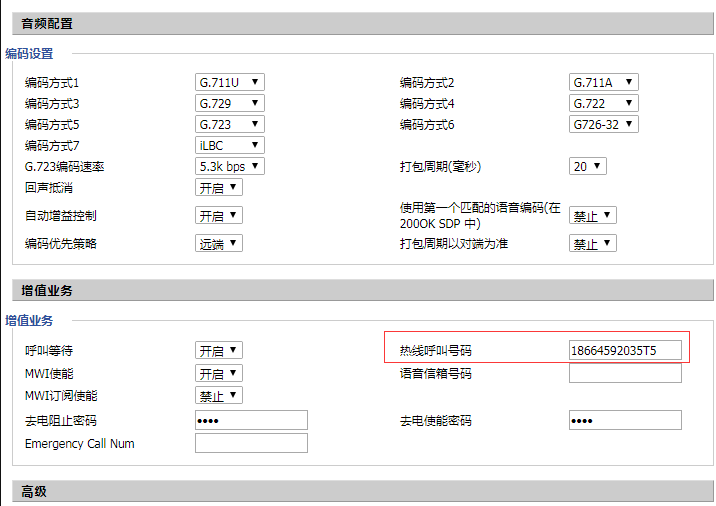Click the Emergency Call Num field
The image size is (716, 506).
tap(251, 443)
